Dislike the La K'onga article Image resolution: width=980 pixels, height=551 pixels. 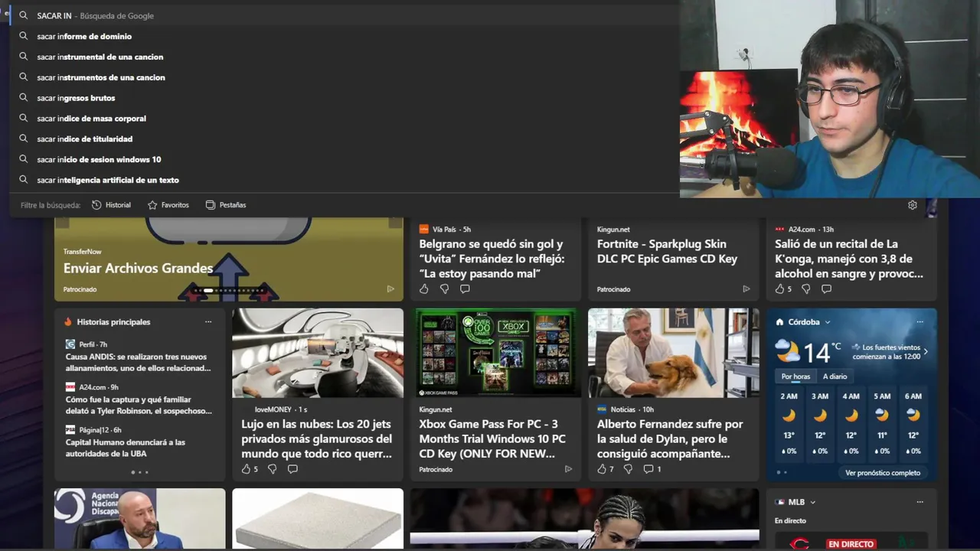click(x=805, y=289)
